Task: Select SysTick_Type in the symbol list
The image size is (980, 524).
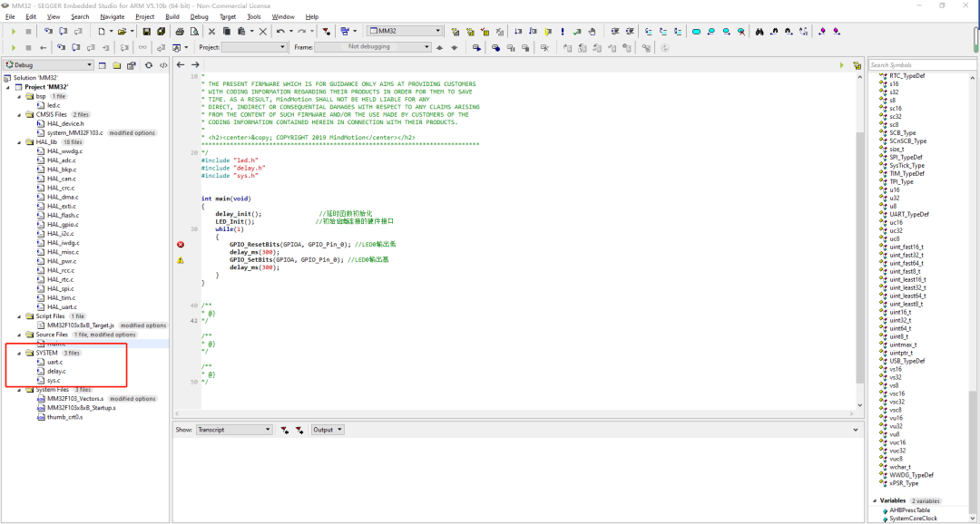Action: coord(906,166)
